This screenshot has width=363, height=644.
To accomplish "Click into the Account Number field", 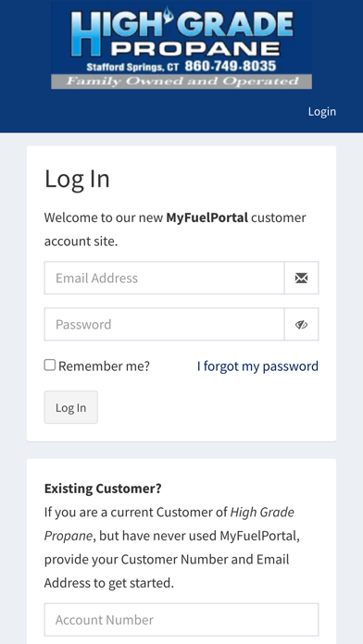I will pos(181,620).
